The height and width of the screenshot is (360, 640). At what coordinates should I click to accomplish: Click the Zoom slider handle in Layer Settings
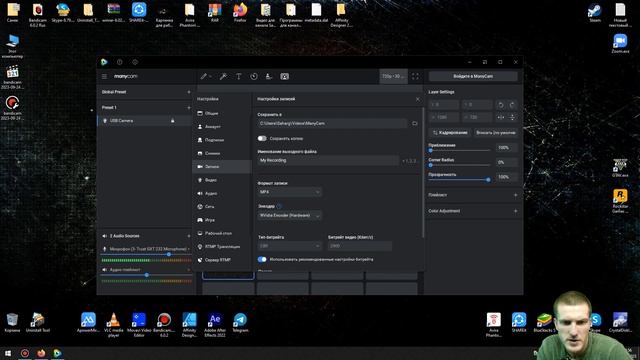tap(431, 151)
